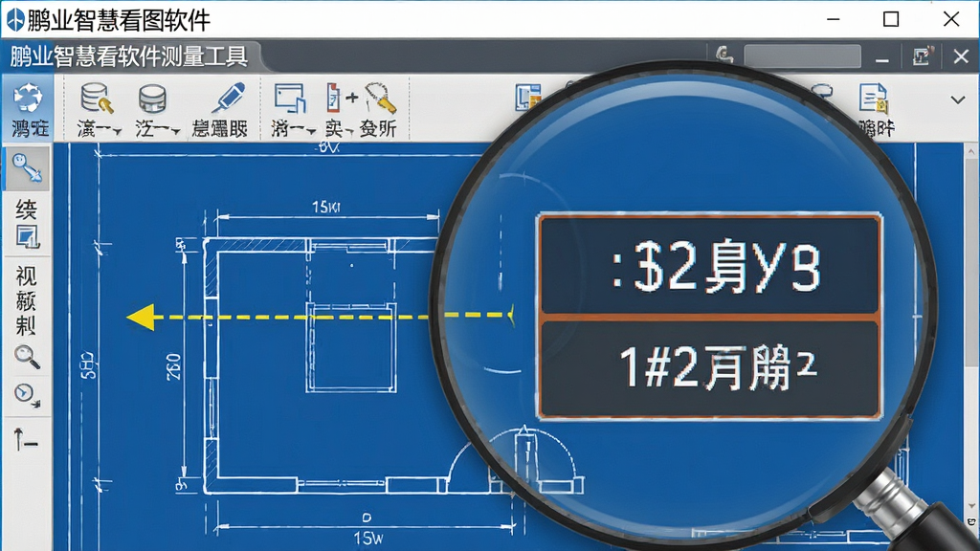Image resolution: width=980 pixels, height=551 pixels.
Task: Click the red ruler measuring icon
Action: (333, 99)
